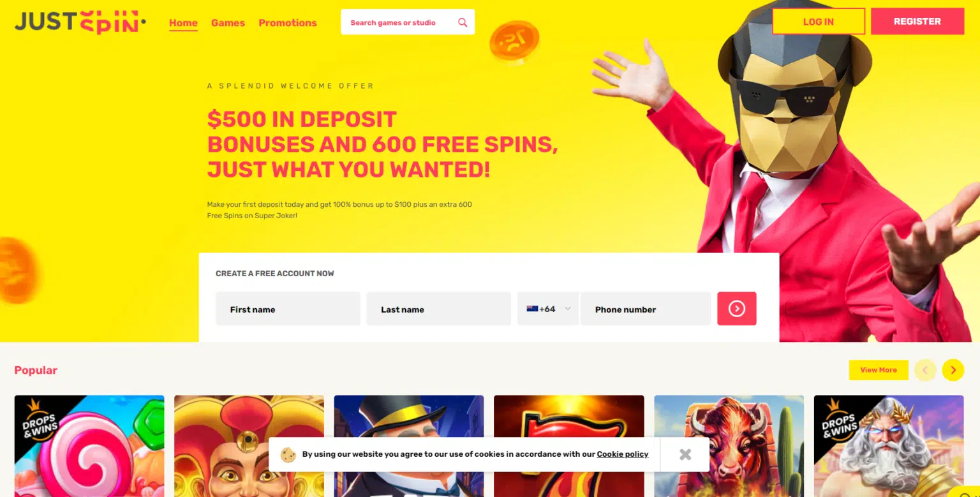Go to next popular games arrow
The width and height of the screenshot is (980, 497).
pos(953,370)
